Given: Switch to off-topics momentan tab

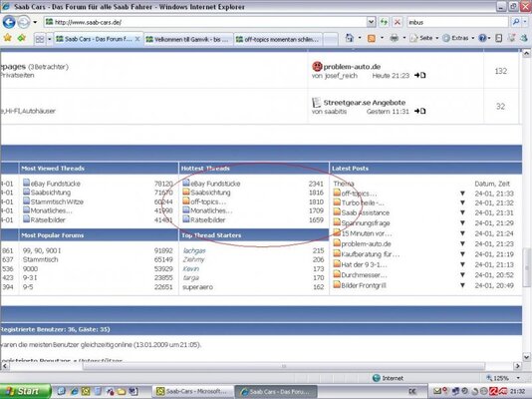Looking at the screenshot, I should [278, 39].
